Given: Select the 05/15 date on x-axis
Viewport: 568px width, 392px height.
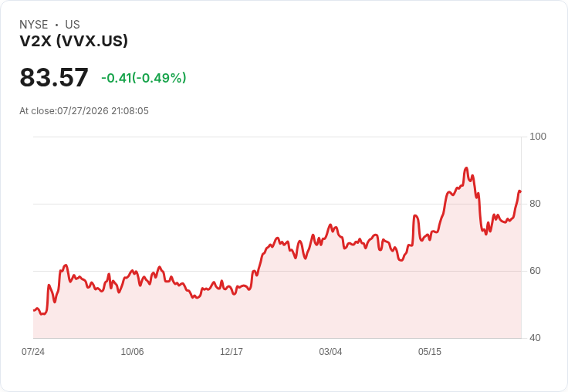Looking at the screenshot, I should (x=430, y=352).
